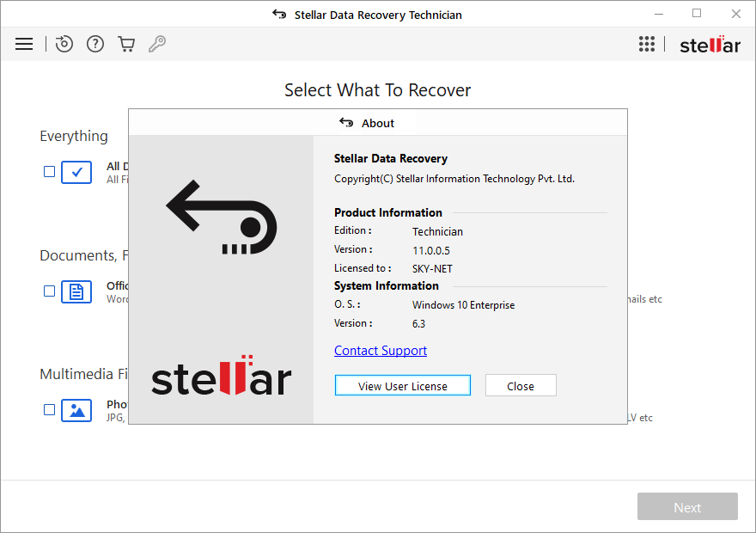Toggle the All Data checkbox
Viewport: 756px width, 533px height.
pyautogui.click(x=49, y=172)
